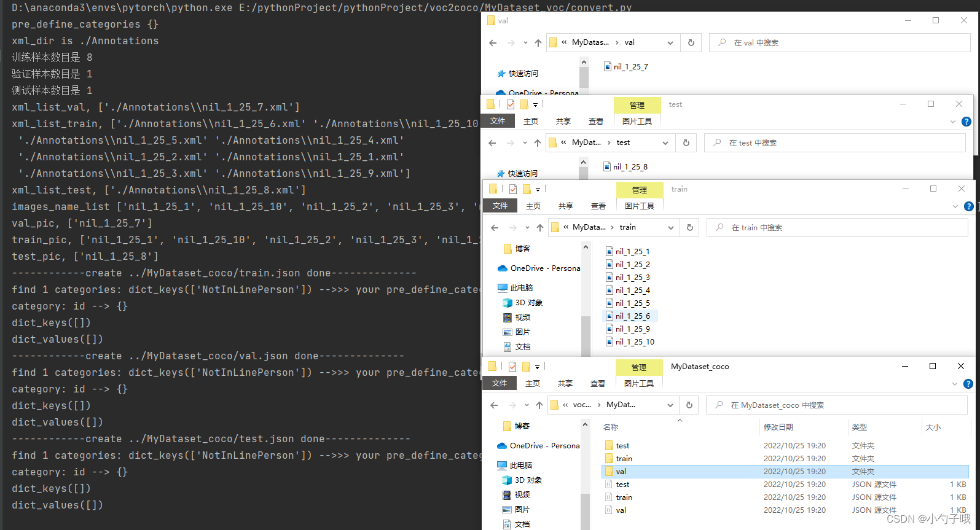
Task: Open 查看 tab in train window
Action: (598, 206)
